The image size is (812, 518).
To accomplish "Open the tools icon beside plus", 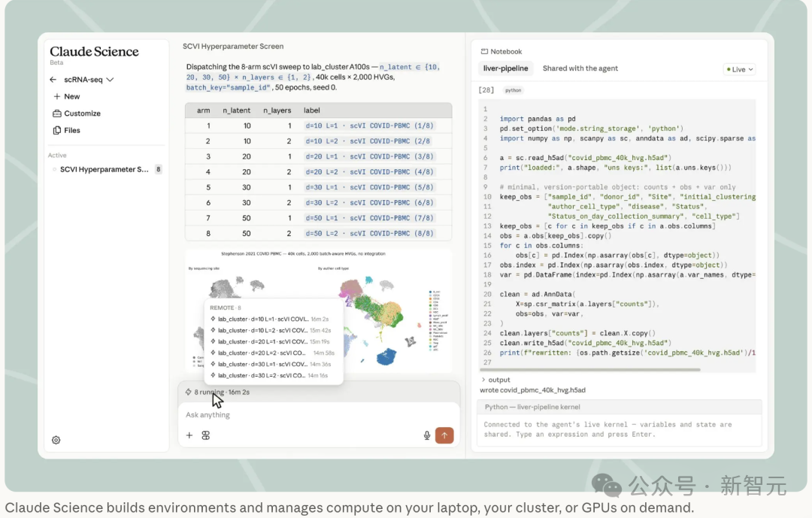I will point(205,435).
